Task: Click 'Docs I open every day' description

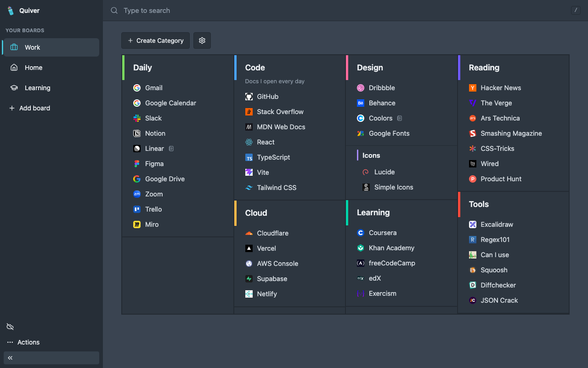Action: tap(275, 81)
